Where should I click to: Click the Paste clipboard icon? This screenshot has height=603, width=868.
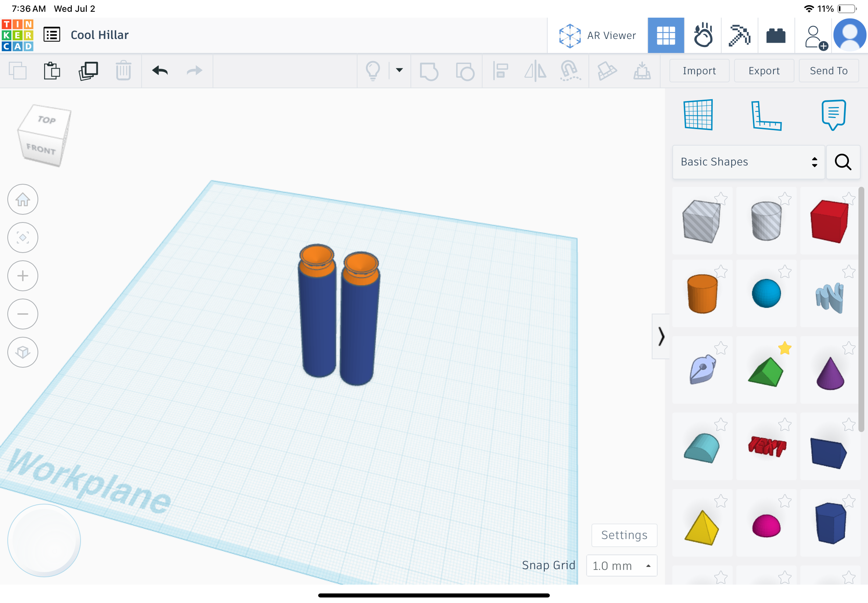click(x=52, y=71)
